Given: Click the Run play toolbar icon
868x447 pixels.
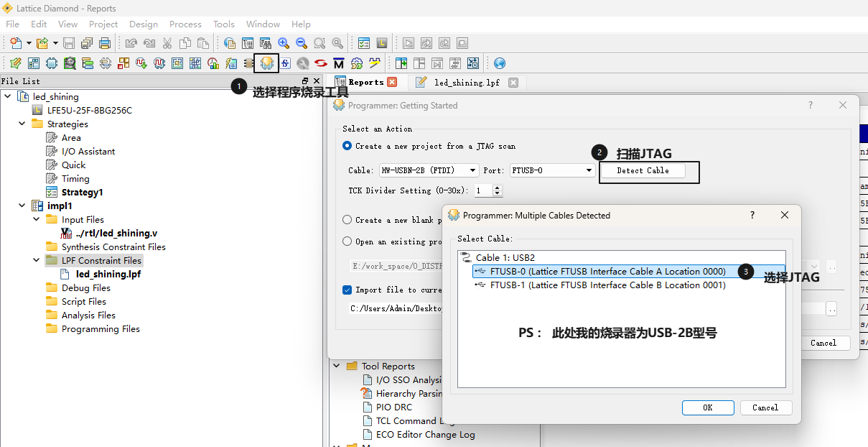Looking at the screenshot, I should tap(409, 43).
